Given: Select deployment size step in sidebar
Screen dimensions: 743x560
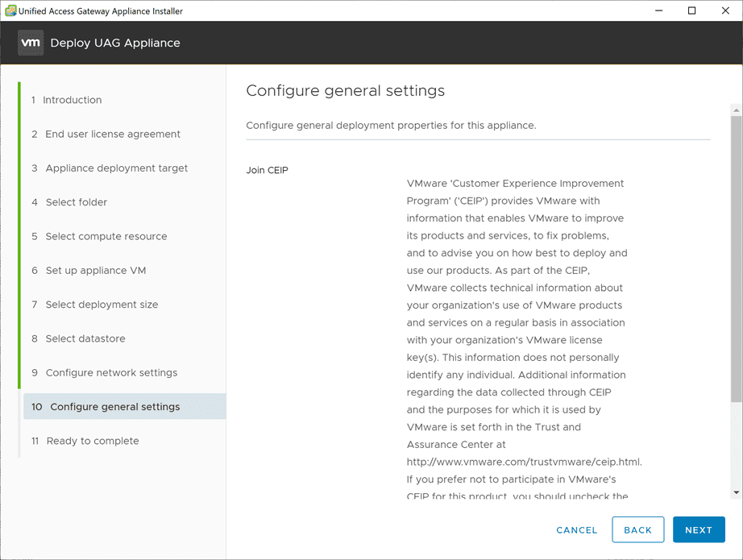Looking at the screenshot, I should [x=102, y=305].
